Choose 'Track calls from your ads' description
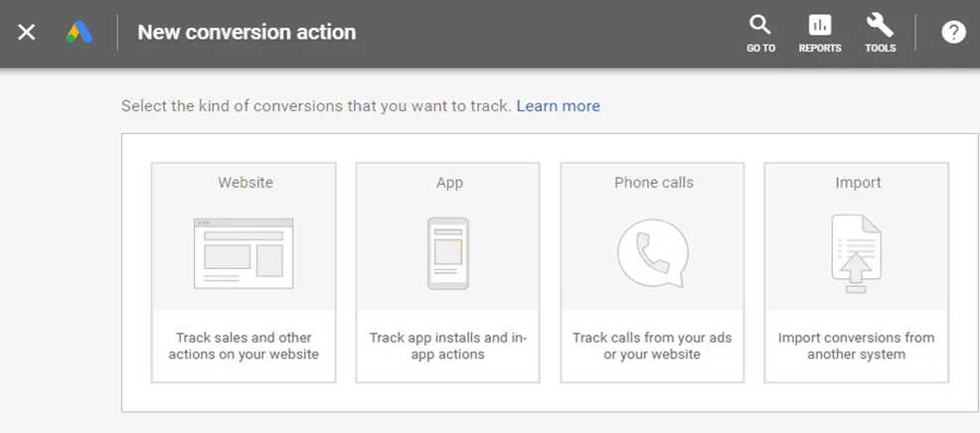This screenshot has width=980, height=433. pos(652,347)
